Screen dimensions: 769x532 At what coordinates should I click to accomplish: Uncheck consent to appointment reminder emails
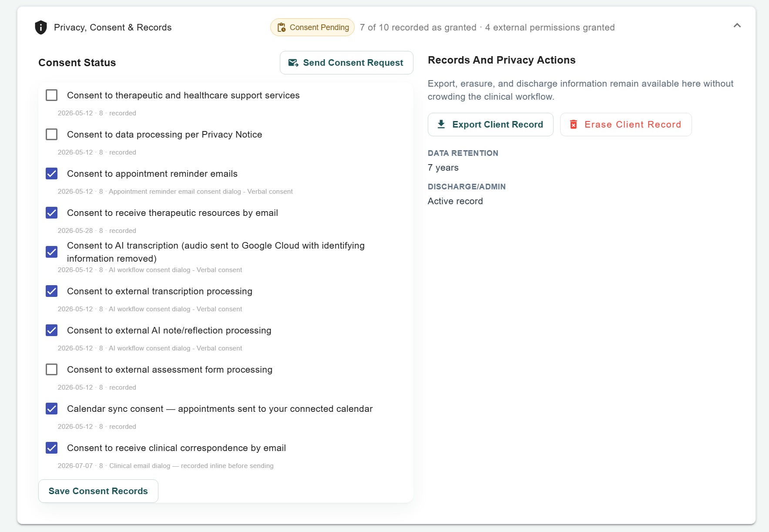pos(52,174)
